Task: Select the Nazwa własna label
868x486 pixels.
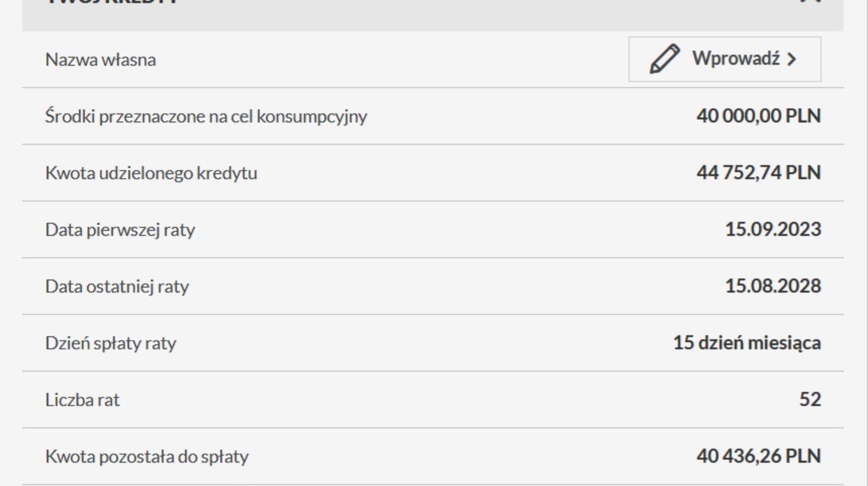Action: point(101,60)
